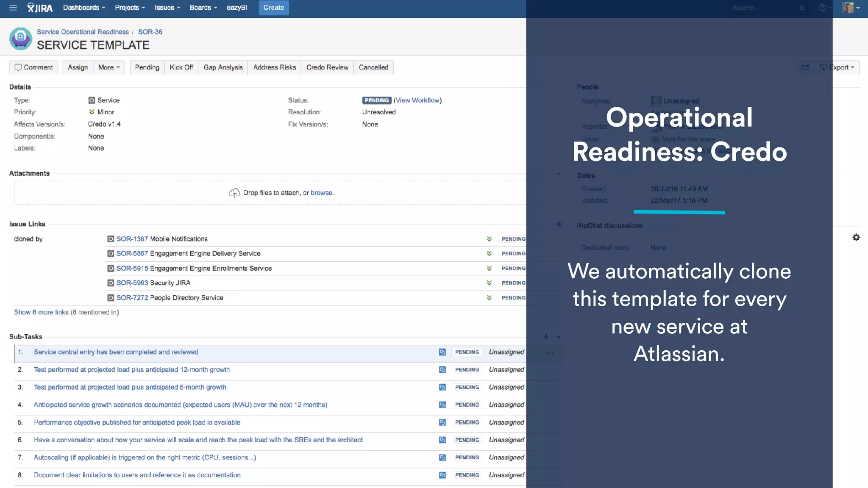Click the Credo Review workflow button

[x=327, y=67]
